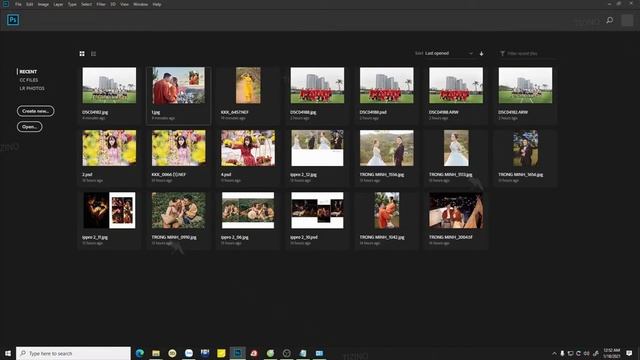Open the 3D menu

click(x=113, y=4)
